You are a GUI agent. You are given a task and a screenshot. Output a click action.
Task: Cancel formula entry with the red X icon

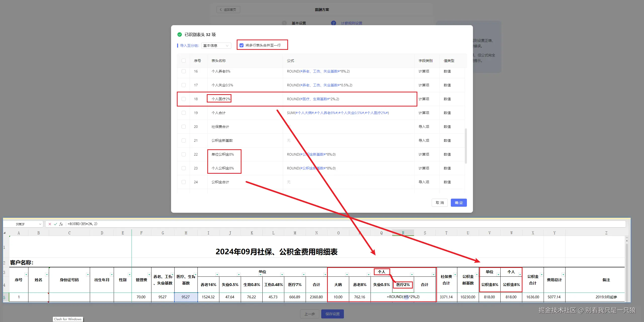click(x=50, y=224)
